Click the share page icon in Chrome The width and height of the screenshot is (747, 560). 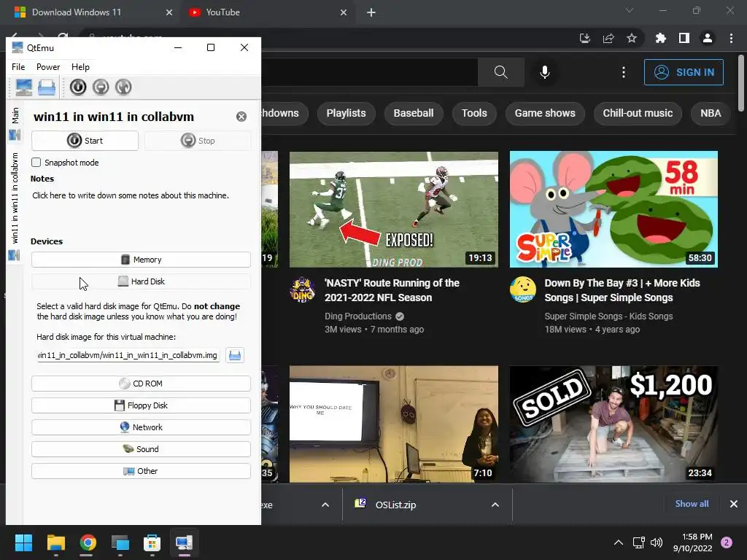[608, 38]
